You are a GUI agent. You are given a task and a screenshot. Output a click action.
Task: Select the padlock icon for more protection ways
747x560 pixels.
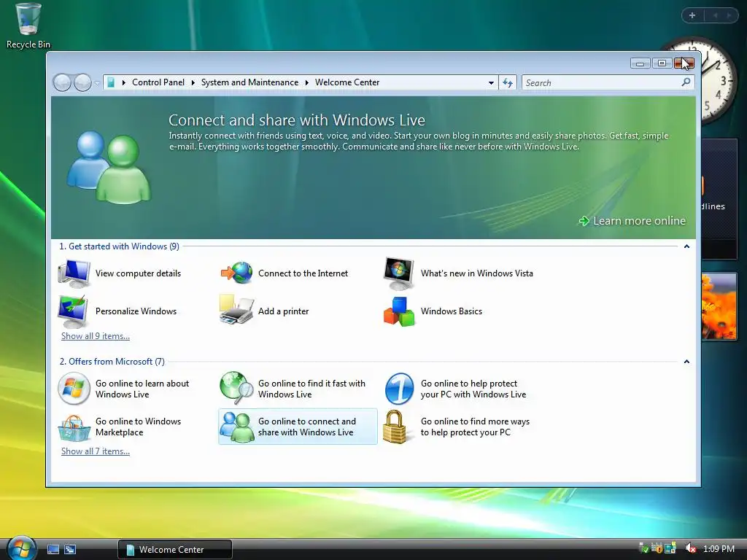coord(396,427)
